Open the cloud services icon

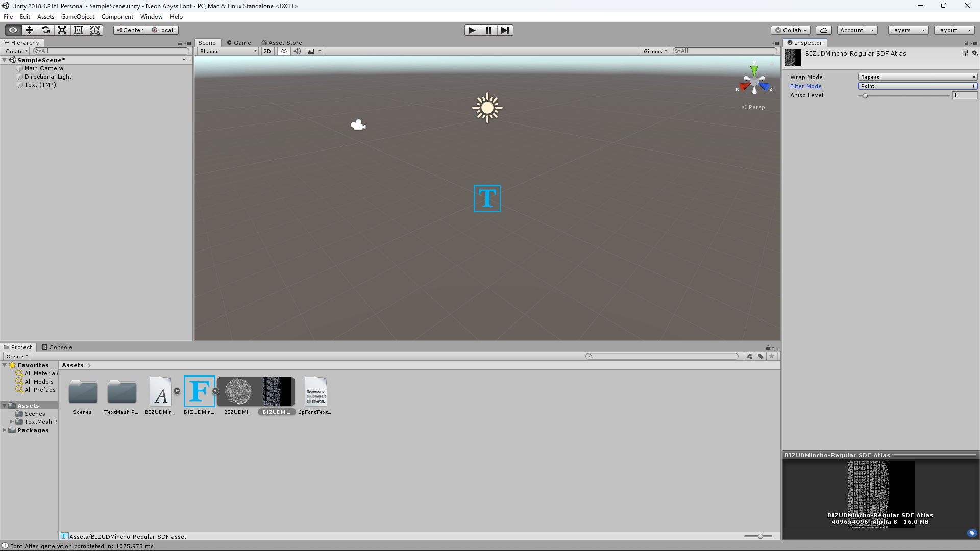823,30
